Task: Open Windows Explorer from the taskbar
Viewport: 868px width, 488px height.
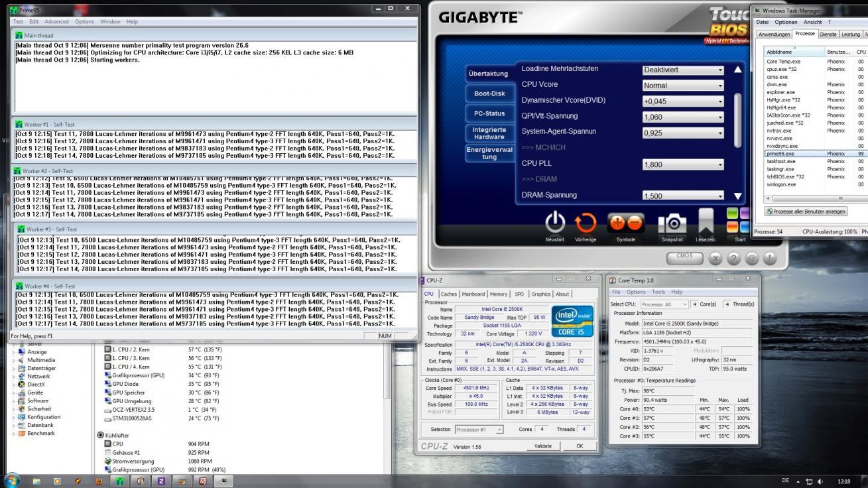Action: click(36, 481)
